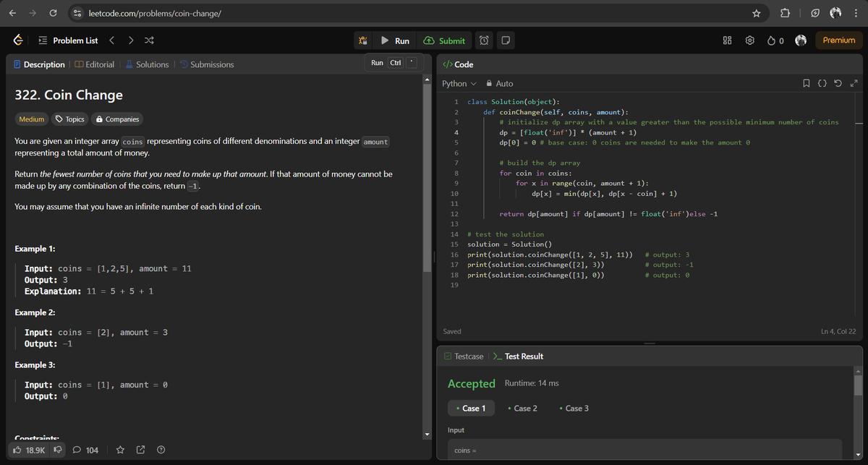Viewport: 868px width, 465px height.
Task: Open the help question mark icon
Action: coord(161,451)
